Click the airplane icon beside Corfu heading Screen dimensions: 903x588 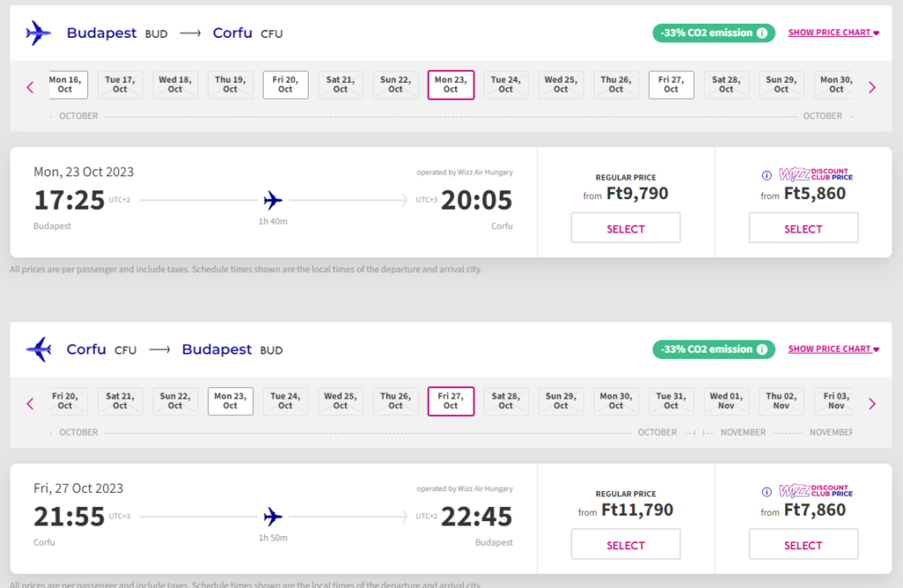(38, 350)
